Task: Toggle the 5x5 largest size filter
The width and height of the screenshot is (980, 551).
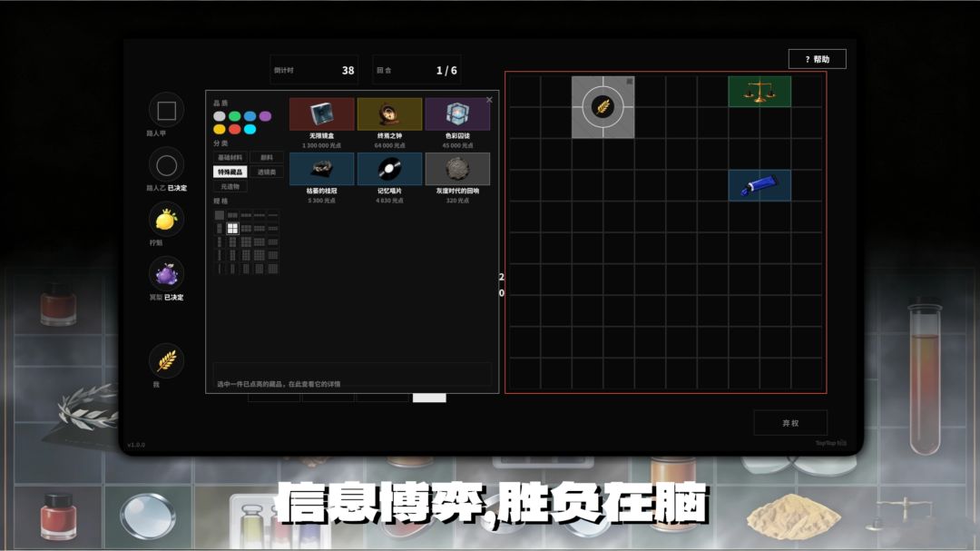Action: point(273,269)
